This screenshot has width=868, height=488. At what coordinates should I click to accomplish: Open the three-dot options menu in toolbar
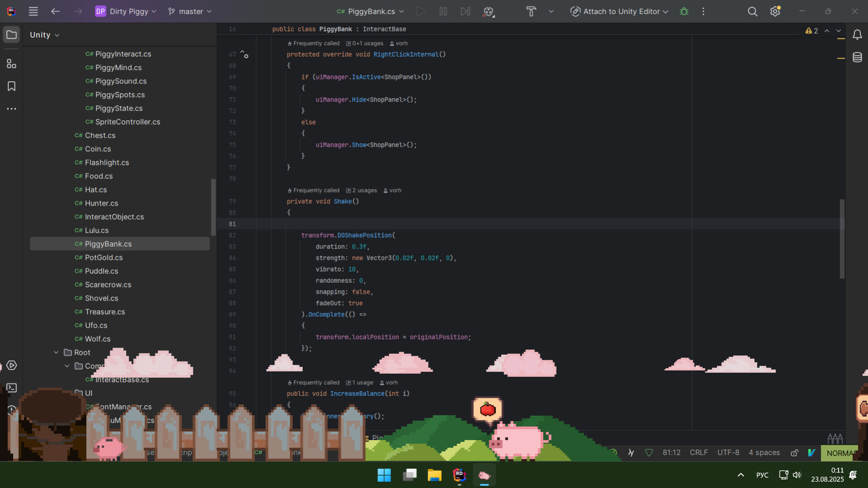coord(703,11)
